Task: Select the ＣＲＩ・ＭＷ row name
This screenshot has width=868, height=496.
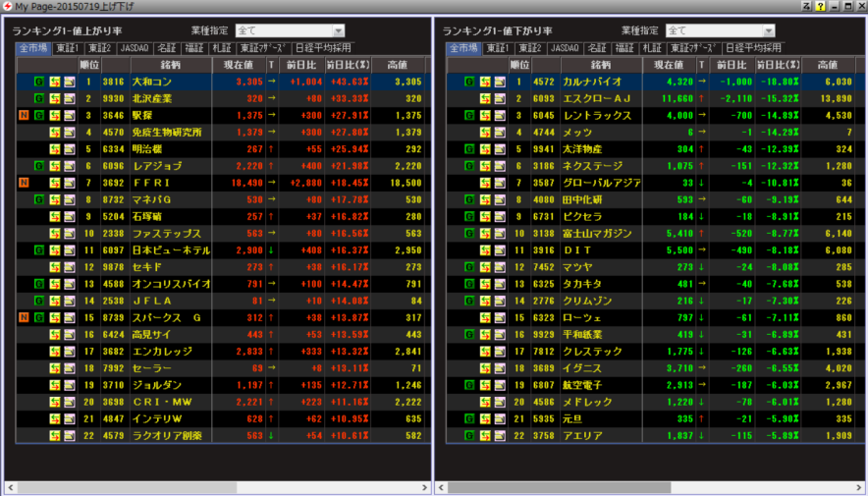Action: tap(162, 402)
